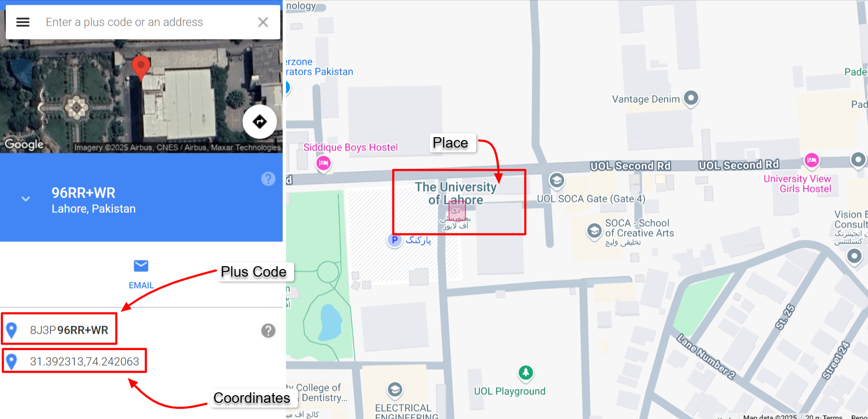Clear the search box with X
This screenshot has height=419, width=868.
coord(263,22)
